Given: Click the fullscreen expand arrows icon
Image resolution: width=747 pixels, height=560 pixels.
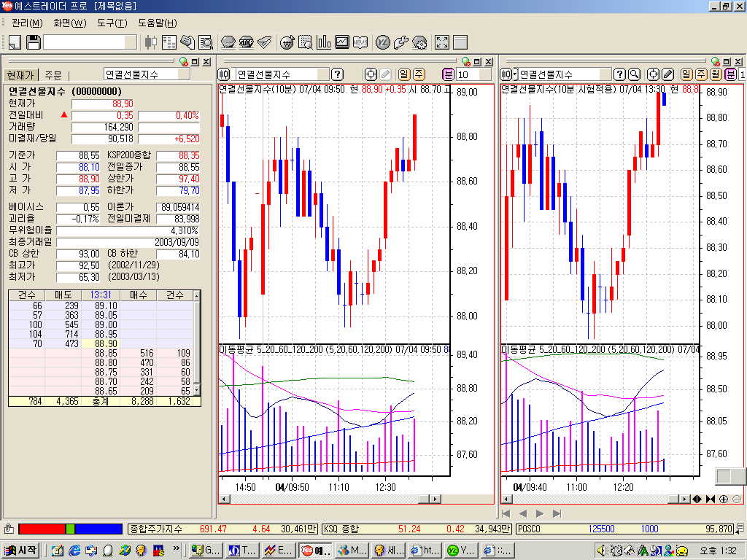Looking at the screenshot, I should click(x=441, y=42).
